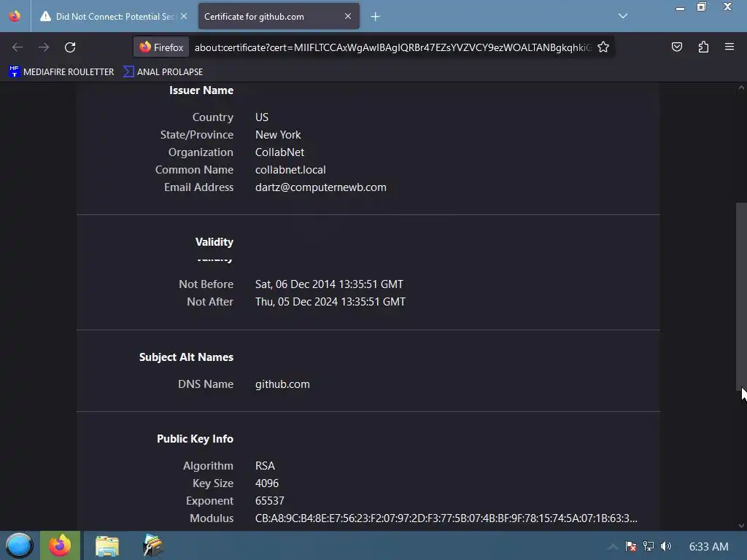Open the Extensions puzzle icon
747x560 pixels.
pyautogui.click(x=703, y=47)
